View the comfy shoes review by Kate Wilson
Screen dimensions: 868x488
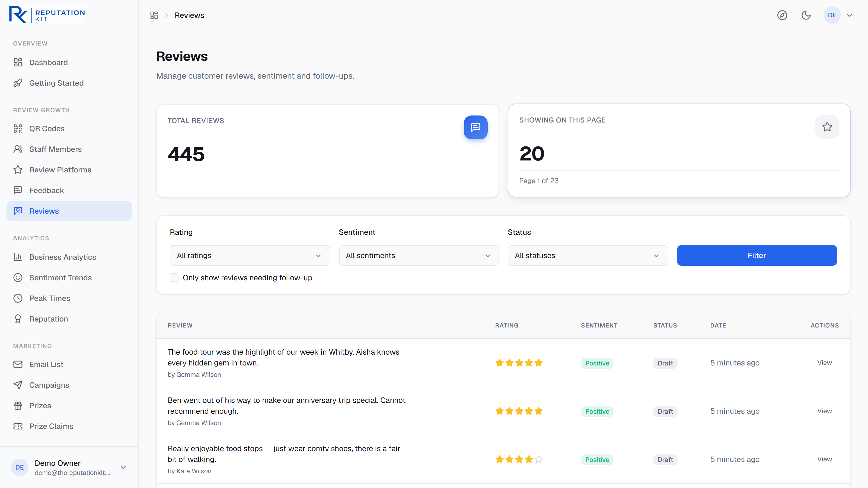coord(824,459)
